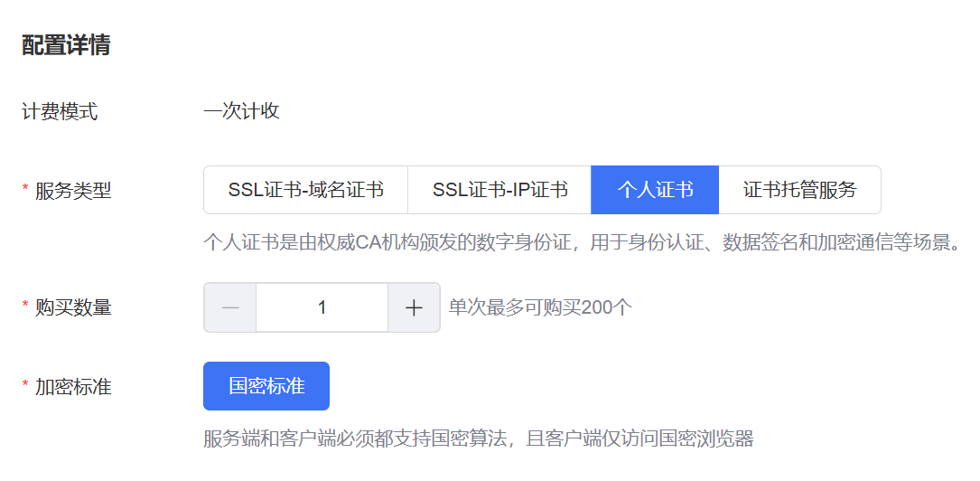Click the 一次计收 billing mode value
This screenshot has width=980, height=481.
[241, 111]
